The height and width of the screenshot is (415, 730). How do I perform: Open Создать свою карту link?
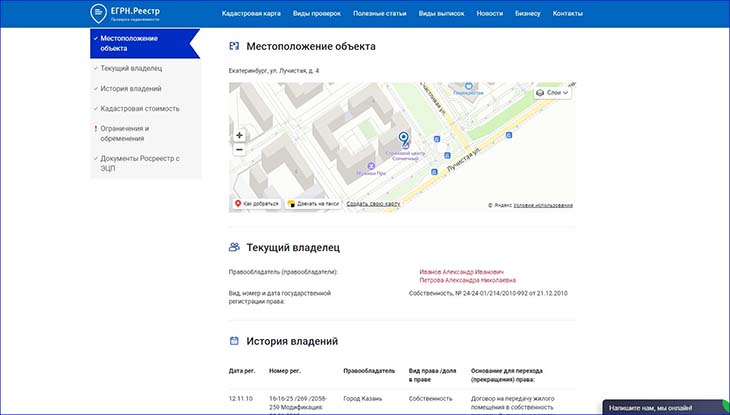(373, 204)
